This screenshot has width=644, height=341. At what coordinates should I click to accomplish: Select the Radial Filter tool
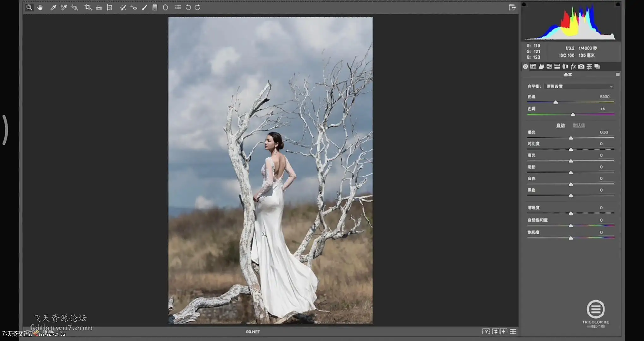pyautogui.click(x=165, y=8)
